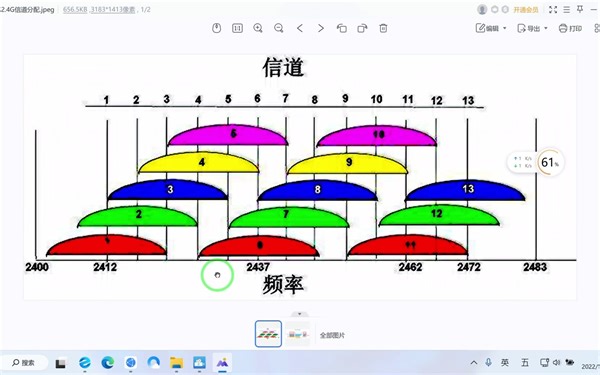Select the first thumbnail of channel diagram
This screenshot has height=375, width=600.
click(x=268, y=334)
